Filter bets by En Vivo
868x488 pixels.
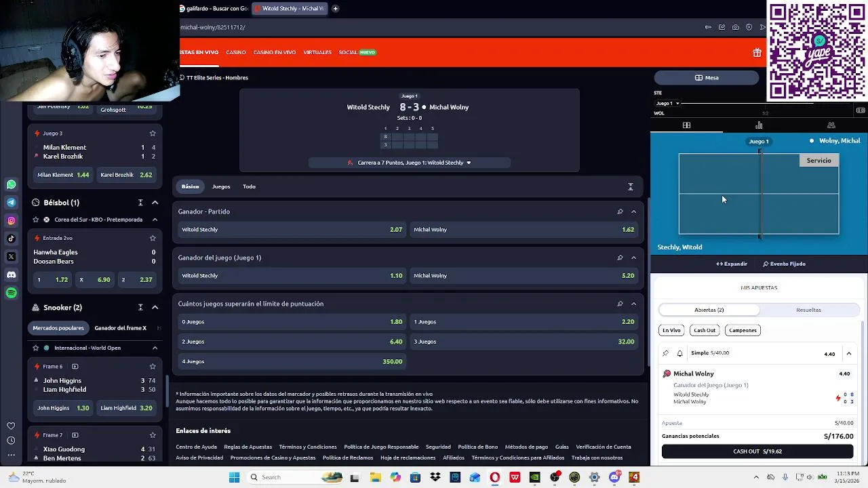671,330
